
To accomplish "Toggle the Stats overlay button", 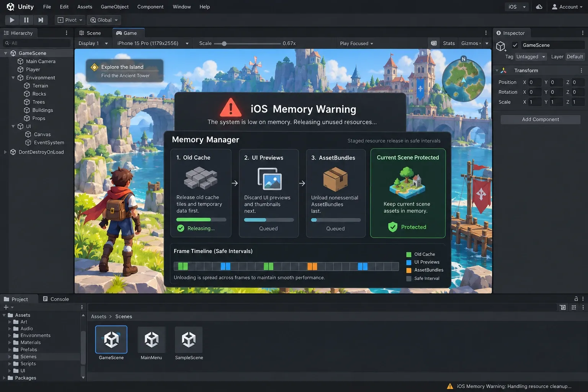I will click(449, 43).
